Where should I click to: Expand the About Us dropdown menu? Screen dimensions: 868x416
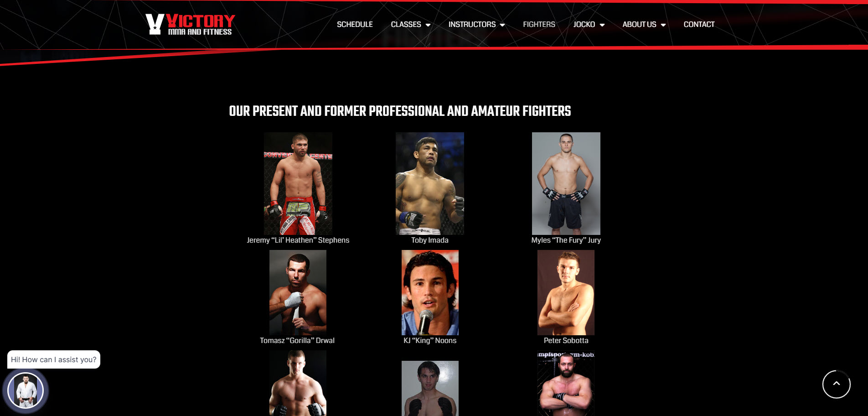pyautogui.click(x=644, y=25)
